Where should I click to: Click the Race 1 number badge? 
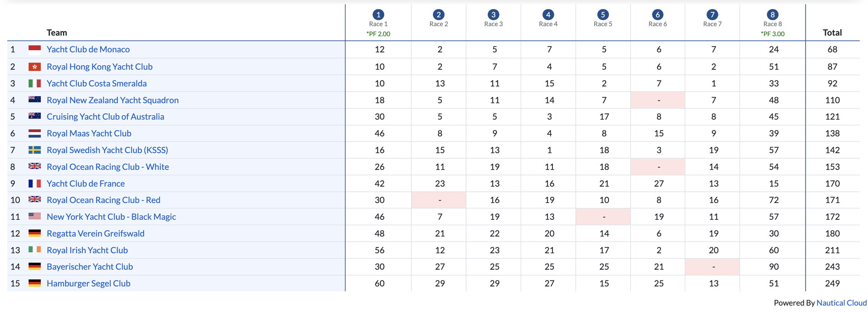pos(378,14)
